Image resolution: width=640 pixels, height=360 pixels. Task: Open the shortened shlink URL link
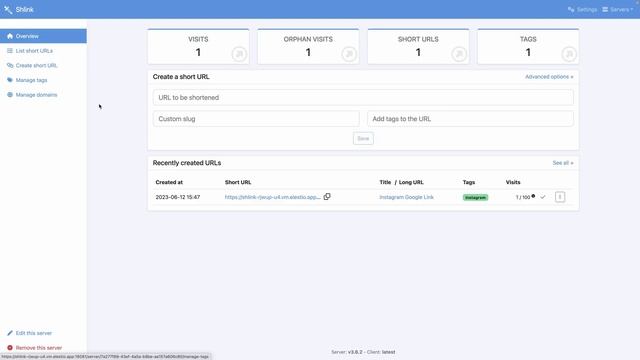pyautogui.click(x=273, y=197)
